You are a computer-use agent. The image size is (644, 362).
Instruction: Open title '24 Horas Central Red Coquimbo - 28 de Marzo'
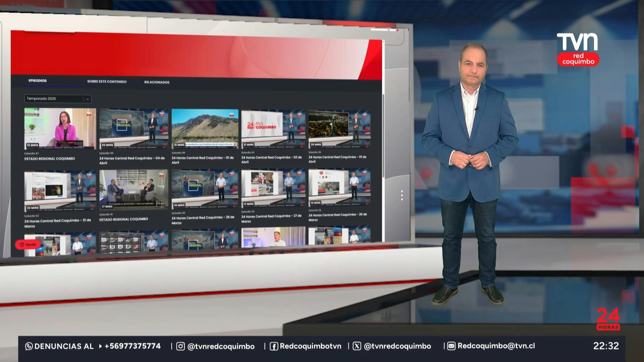tap(203, 220)
